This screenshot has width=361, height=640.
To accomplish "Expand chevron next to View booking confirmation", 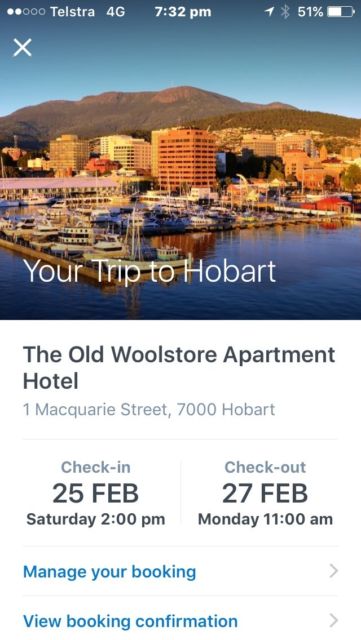I will tap(334, 621).
